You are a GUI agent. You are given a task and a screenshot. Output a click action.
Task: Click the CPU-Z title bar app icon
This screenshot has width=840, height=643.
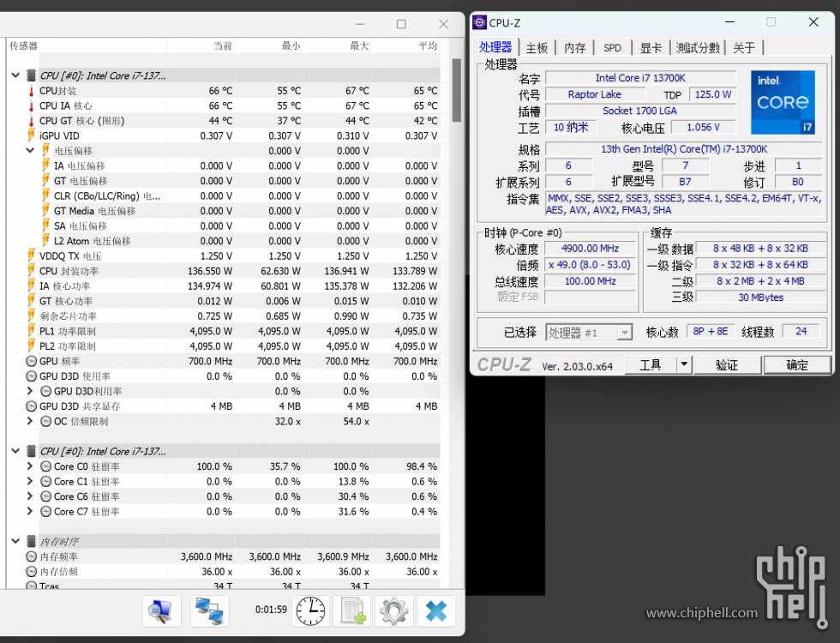[x=480, y=22]
